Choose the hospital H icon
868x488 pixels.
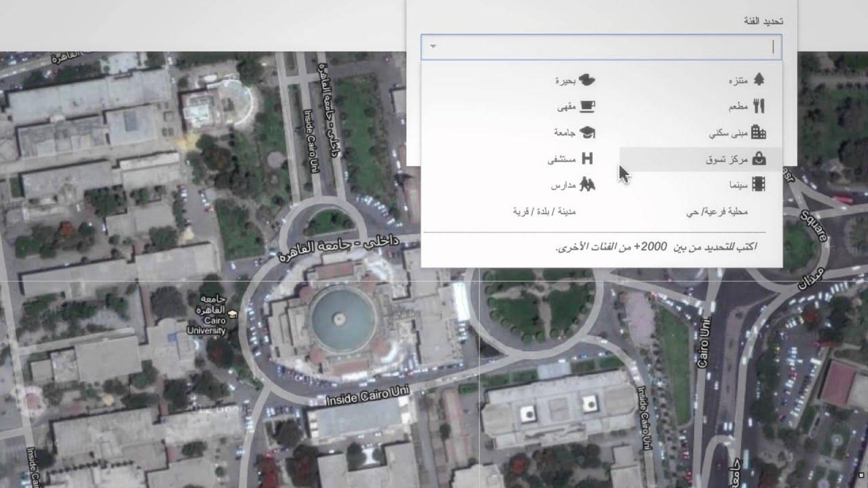coord(587,159)
